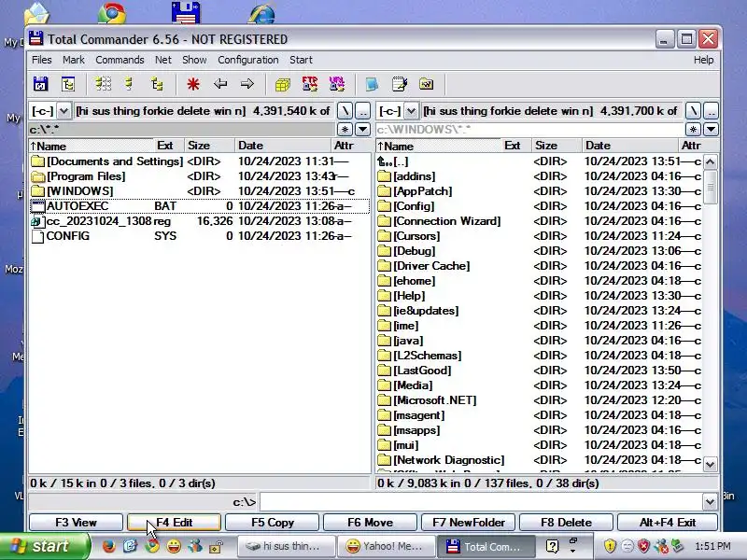Switch to full details view icon
Viewport: 747px width, 560px height.
click(x=129, y=84)
